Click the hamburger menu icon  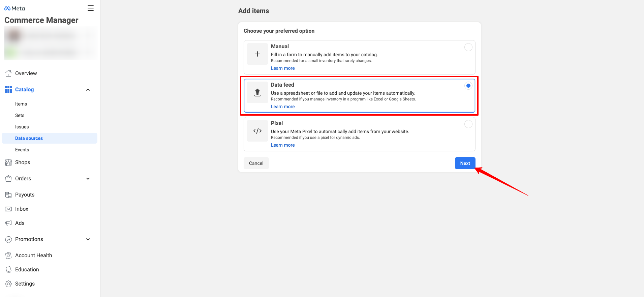(x=90, y=8)
